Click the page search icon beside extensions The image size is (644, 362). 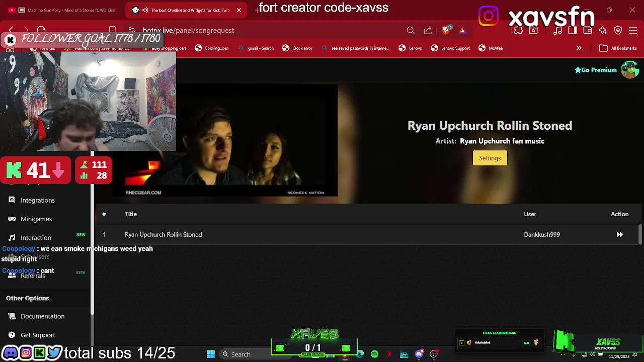(533, 30)
